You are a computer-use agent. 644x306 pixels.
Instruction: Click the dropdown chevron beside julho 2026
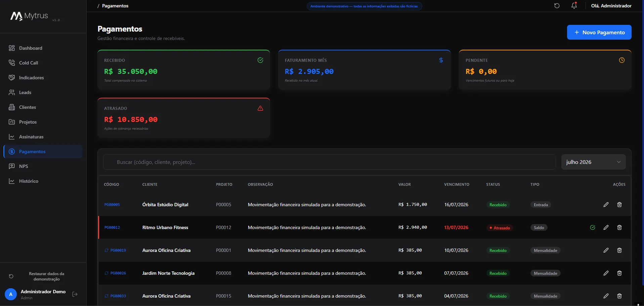pyautogui.click(x=619, y=162)
